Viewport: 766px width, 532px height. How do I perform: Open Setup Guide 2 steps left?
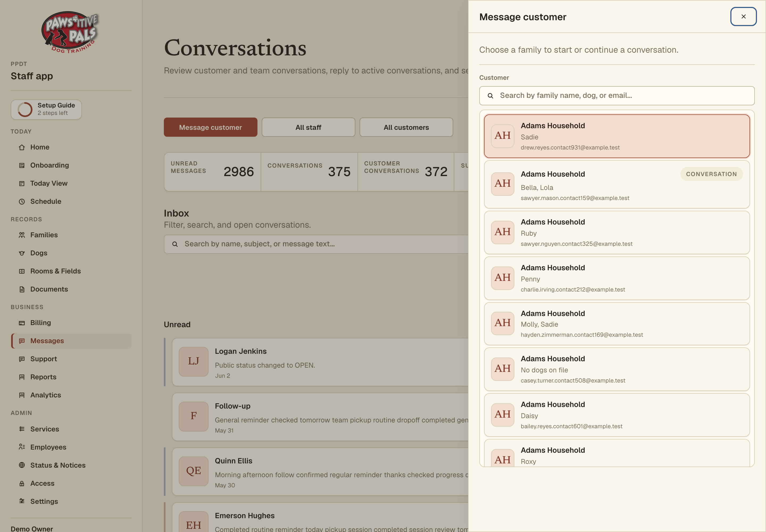pyautogui.click(x=46, y=109)
